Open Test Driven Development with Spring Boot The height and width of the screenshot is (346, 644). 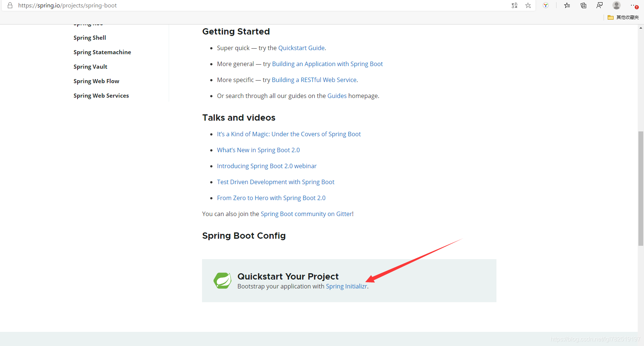276,182
